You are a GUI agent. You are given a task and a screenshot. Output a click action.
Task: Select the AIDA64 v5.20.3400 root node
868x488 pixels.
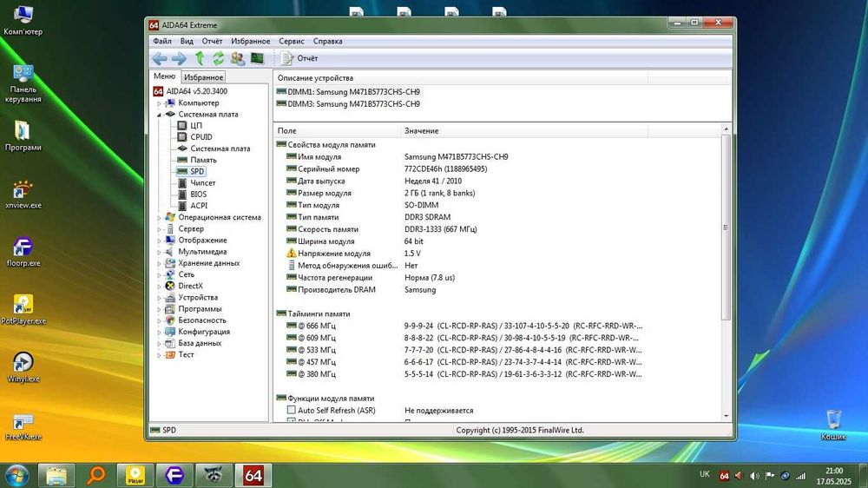point(196,91)
